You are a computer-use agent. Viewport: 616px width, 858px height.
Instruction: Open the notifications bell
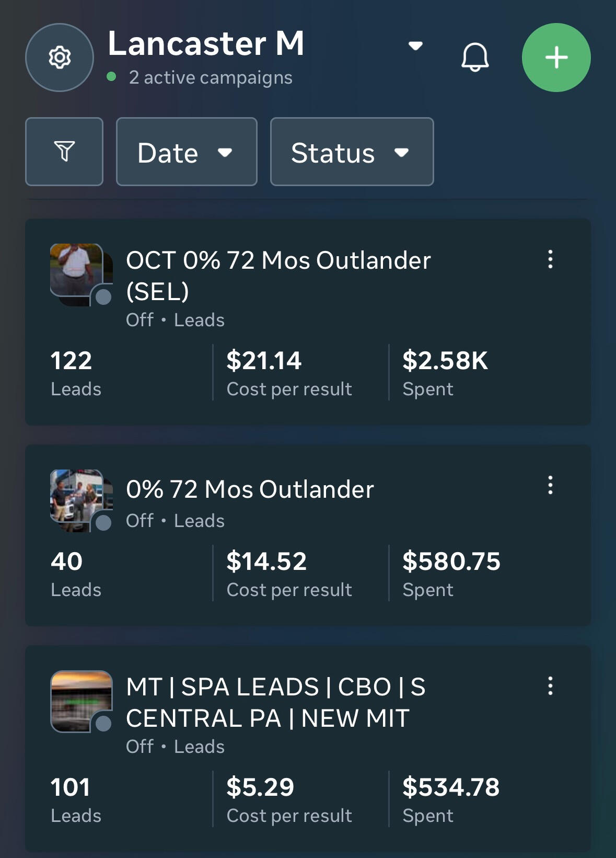(475, 58)
